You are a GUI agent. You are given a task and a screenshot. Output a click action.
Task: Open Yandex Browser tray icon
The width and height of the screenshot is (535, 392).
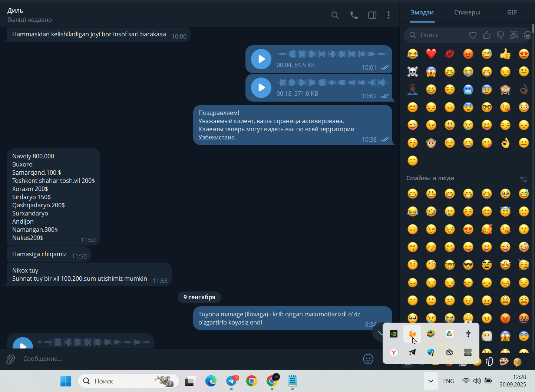pyautogui.click(x=394, y=352)
